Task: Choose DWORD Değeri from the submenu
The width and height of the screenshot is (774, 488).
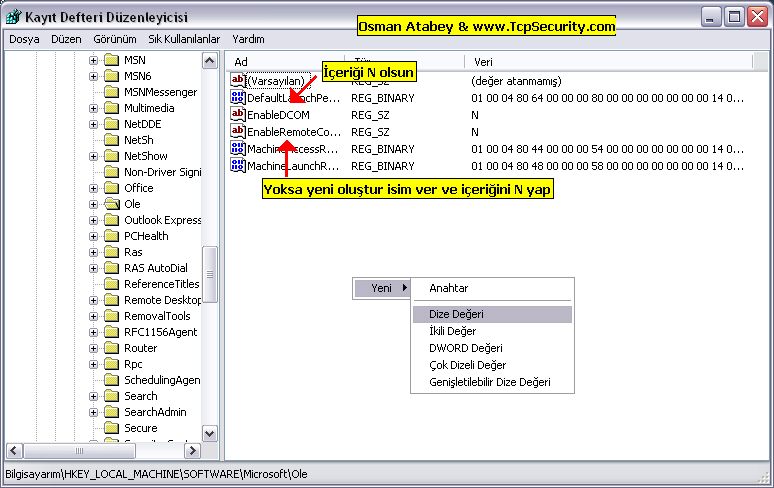Action: (x=465, y=348)
